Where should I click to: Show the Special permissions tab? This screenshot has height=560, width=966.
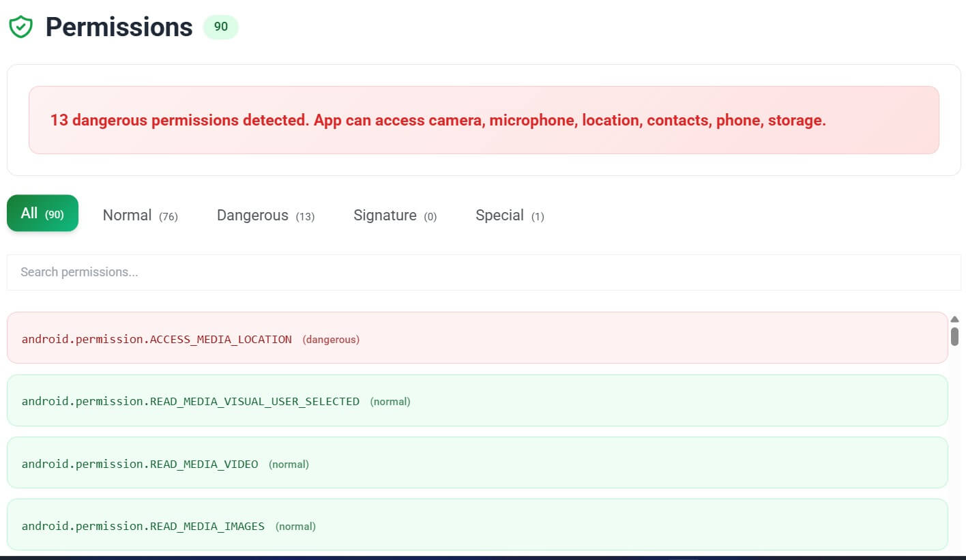pyautogui.click(x=508, y=215)
